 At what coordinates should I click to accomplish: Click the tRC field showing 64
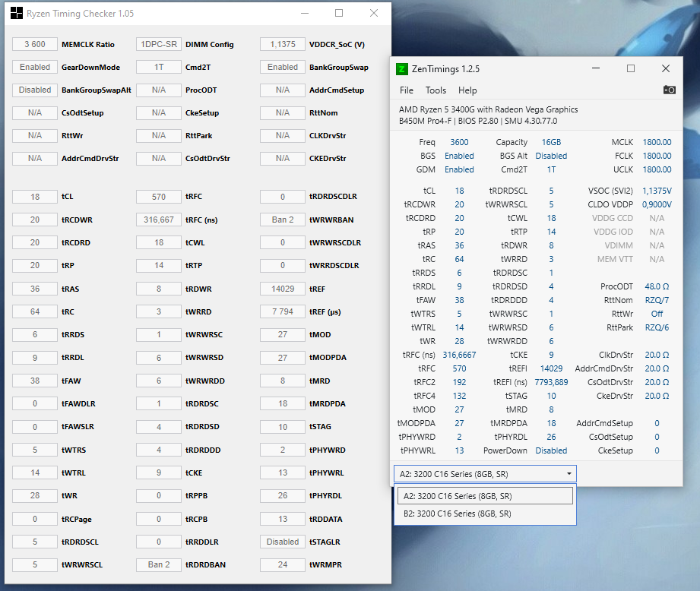tap(35, 311)
